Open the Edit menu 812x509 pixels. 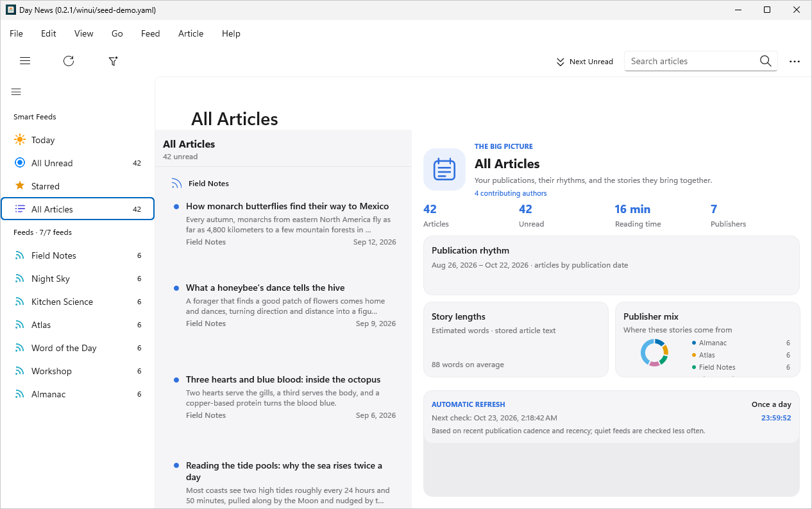click(49, 33)
